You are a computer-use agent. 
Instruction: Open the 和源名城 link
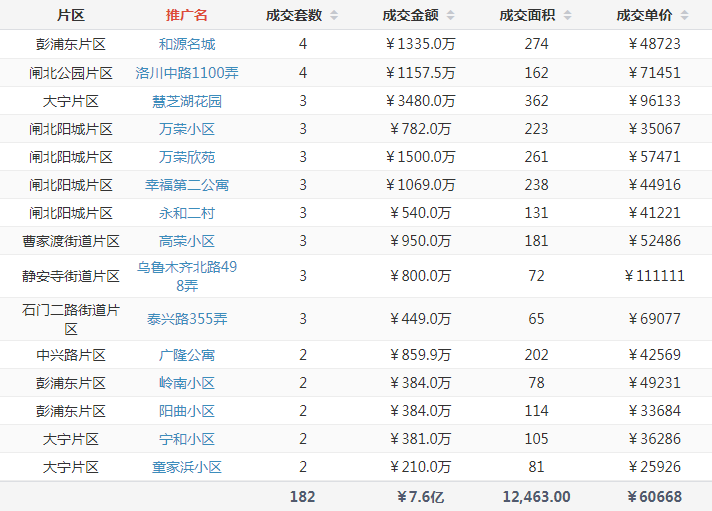[187, 44]
